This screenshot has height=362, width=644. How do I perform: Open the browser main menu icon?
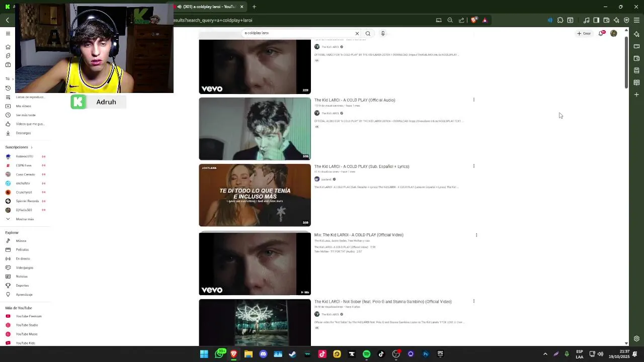click(x=636, y=20)
